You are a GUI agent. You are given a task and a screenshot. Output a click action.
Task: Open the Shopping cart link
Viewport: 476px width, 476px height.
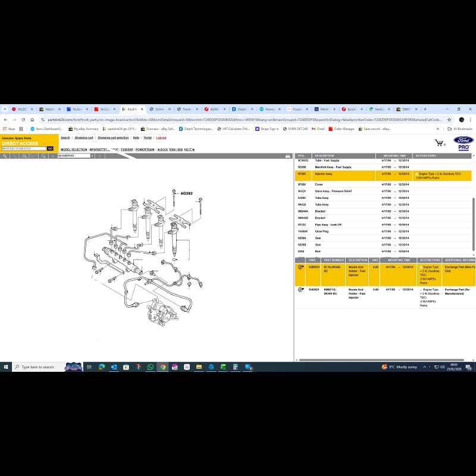click(84, 138)
